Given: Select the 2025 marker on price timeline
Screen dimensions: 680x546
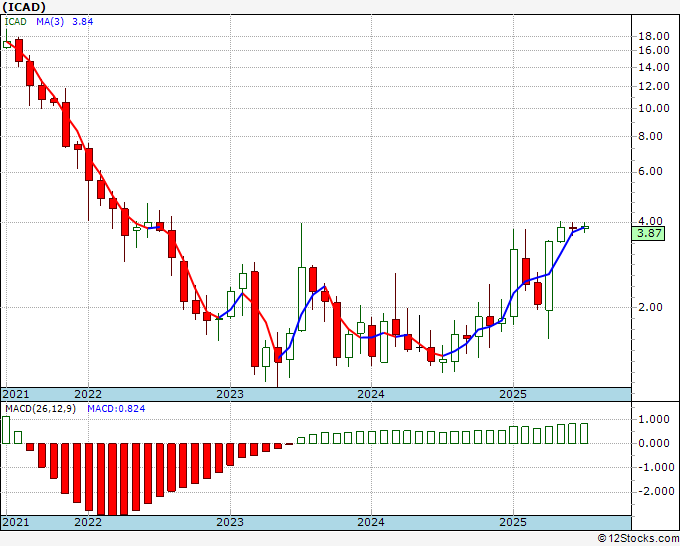Looking at the screenshot, I should [513, 394].
